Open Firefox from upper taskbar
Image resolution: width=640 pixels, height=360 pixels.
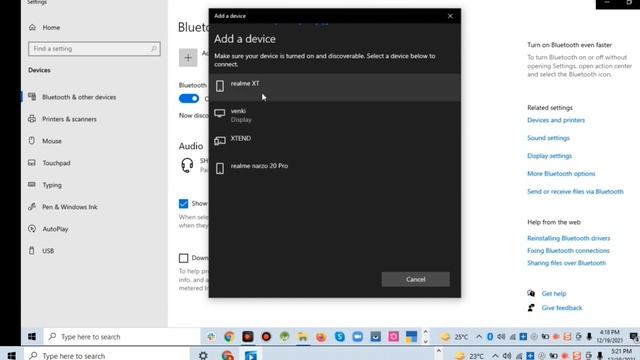pos(321,337)
